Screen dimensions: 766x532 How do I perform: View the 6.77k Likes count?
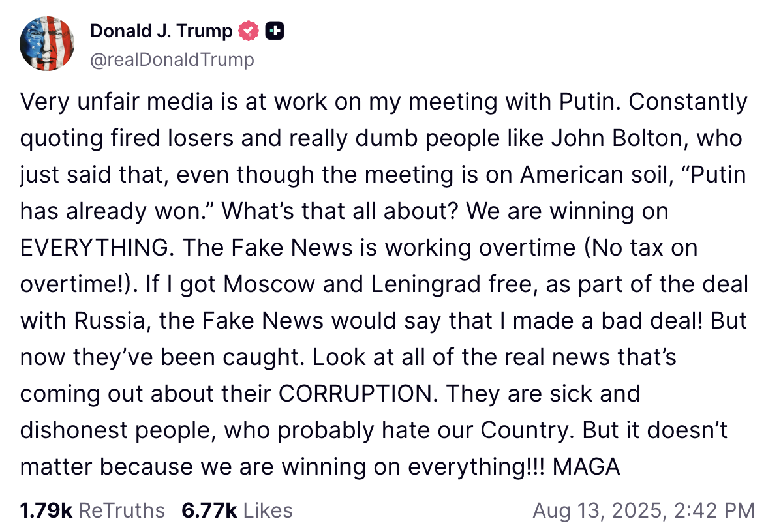tap(209, 510)
